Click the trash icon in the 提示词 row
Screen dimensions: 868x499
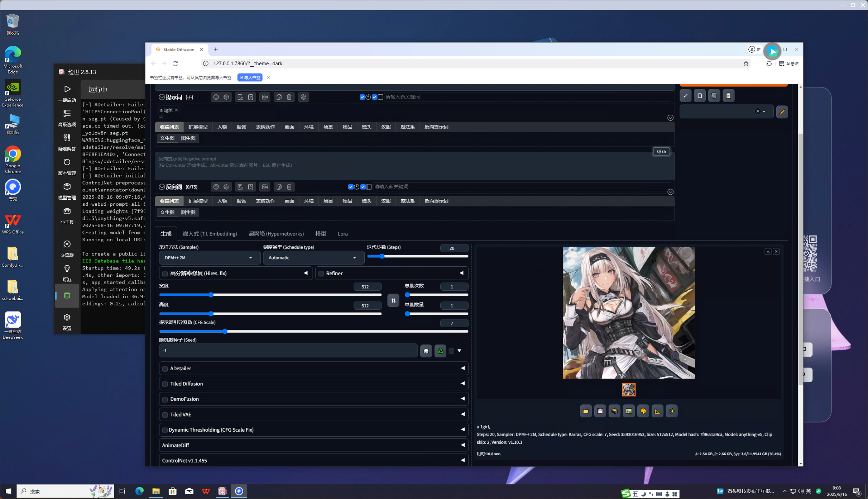(x=289, y=97)
